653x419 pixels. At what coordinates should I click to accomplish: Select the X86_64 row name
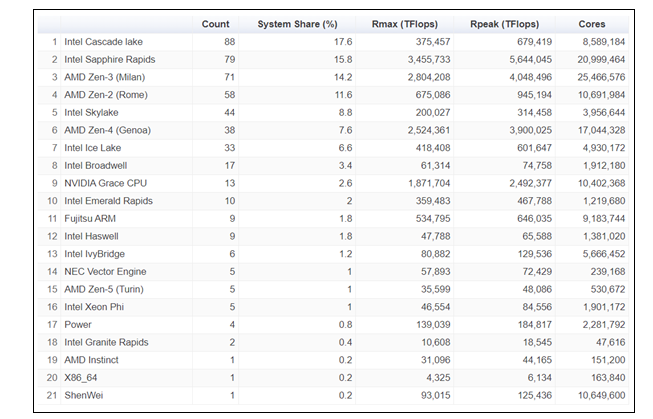click(x=80, y=378)
